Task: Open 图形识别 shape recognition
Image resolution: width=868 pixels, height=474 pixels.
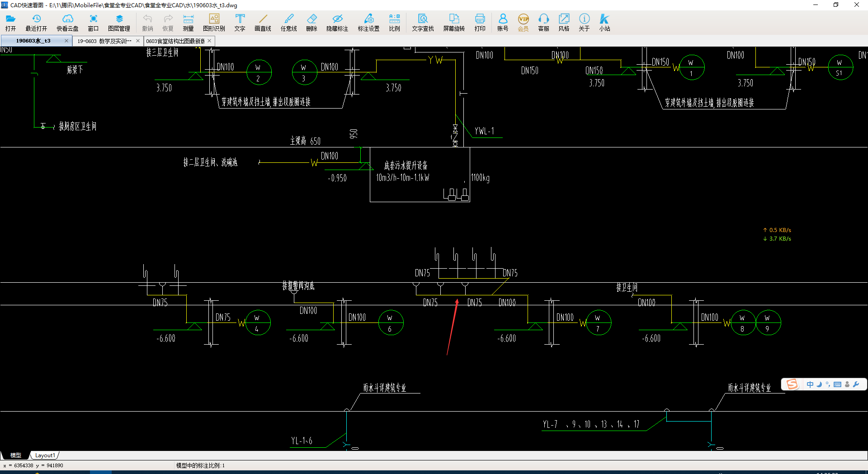Action: (214, 23)
